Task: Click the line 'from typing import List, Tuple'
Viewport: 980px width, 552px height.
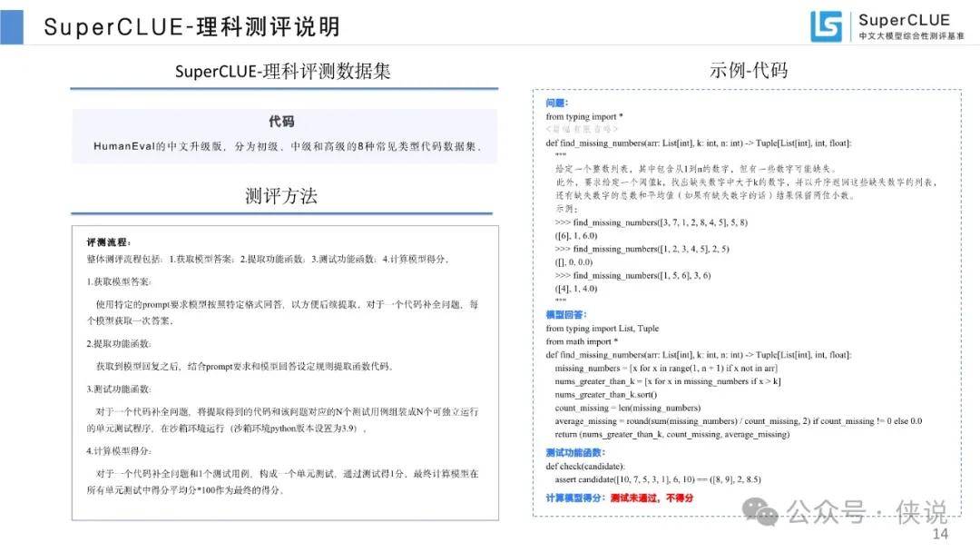Action: coord(603,328)
